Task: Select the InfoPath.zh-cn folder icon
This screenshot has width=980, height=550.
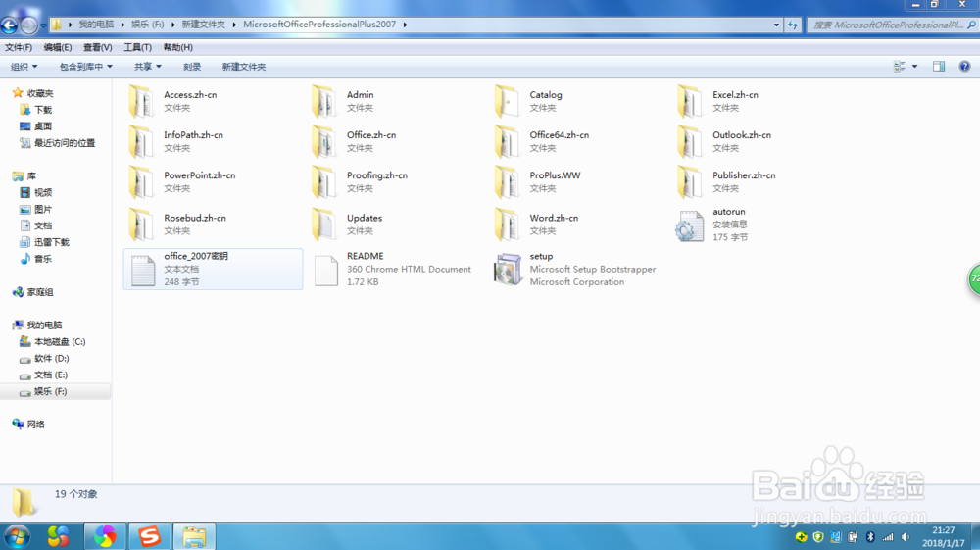Action: 141,141
